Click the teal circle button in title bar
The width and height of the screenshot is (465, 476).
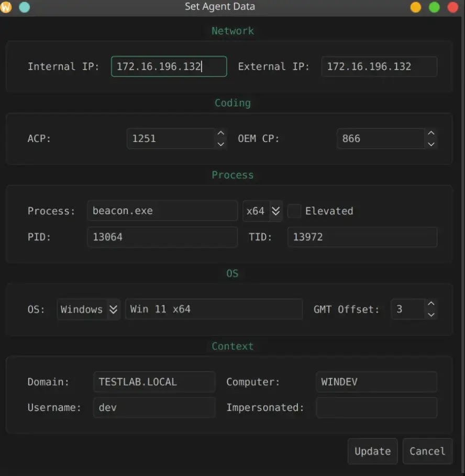(x=24, y=7)
